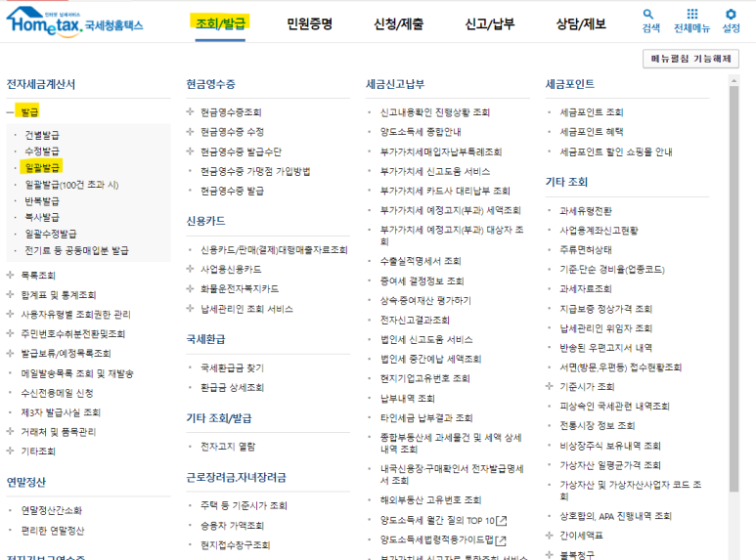The image size is (756, 560).
Task: Select 수정발급 under 발급
Action: pyautogui.click(x=42, y=151)
